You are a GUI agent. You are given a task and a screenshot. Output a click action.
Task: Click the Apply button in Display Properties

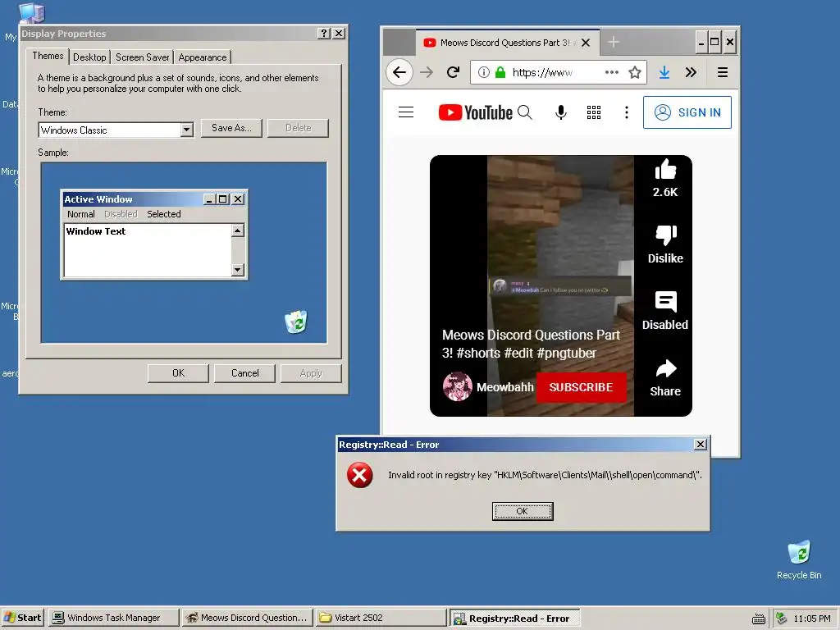[x=311, y=373]
